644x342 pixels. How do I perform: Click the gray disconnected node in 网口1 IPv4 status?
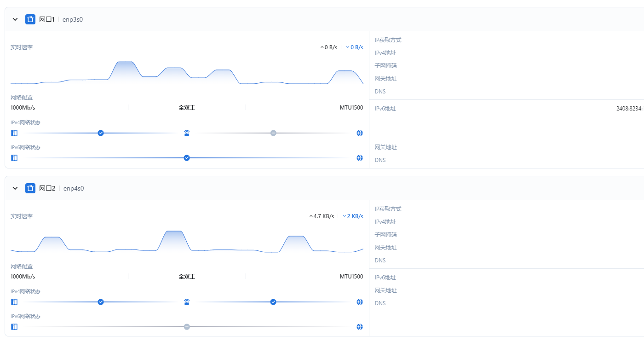(273, 133)
